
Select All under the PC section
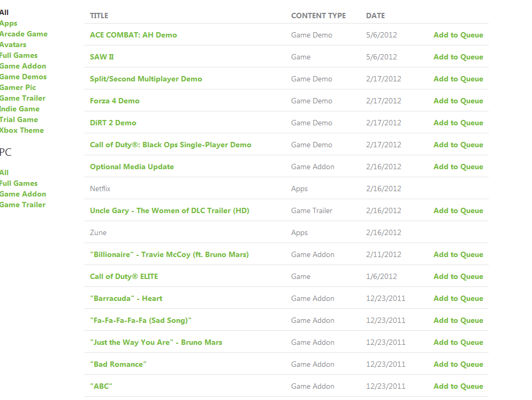[x=4, y=172]
